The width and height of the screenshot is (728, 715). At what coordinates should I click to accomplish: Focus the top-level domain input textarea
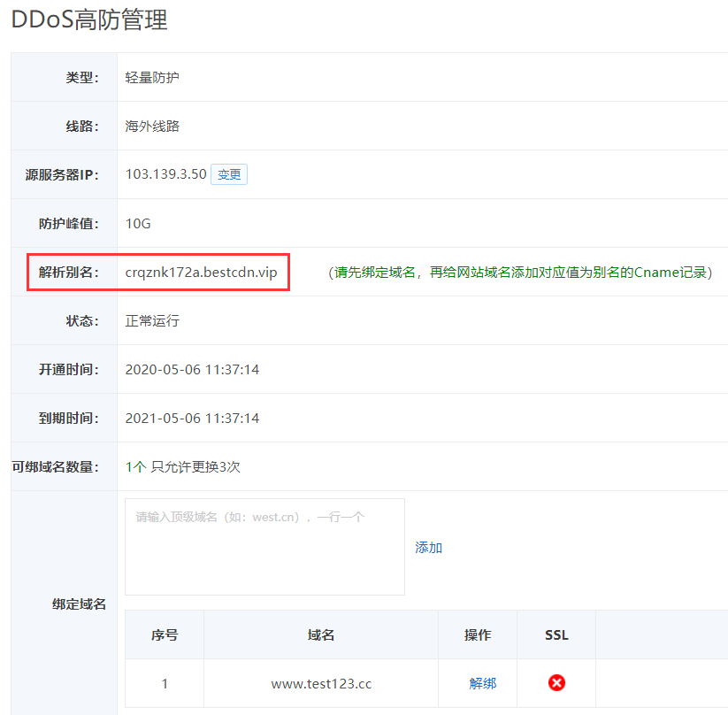click(264, 546)
